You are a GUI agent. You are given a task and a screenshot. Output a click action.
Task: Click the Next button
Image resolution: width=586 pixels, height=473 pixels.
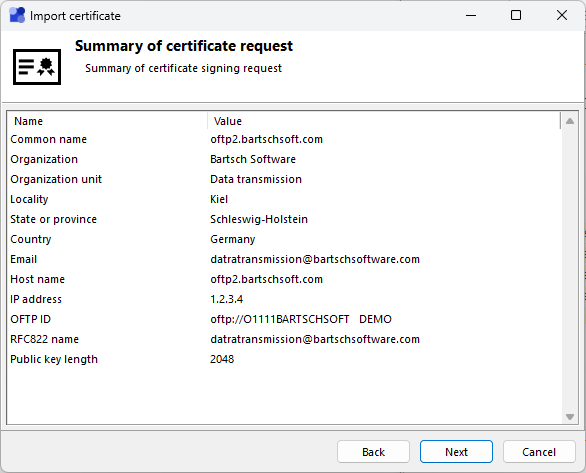click(x=456, y=452)
